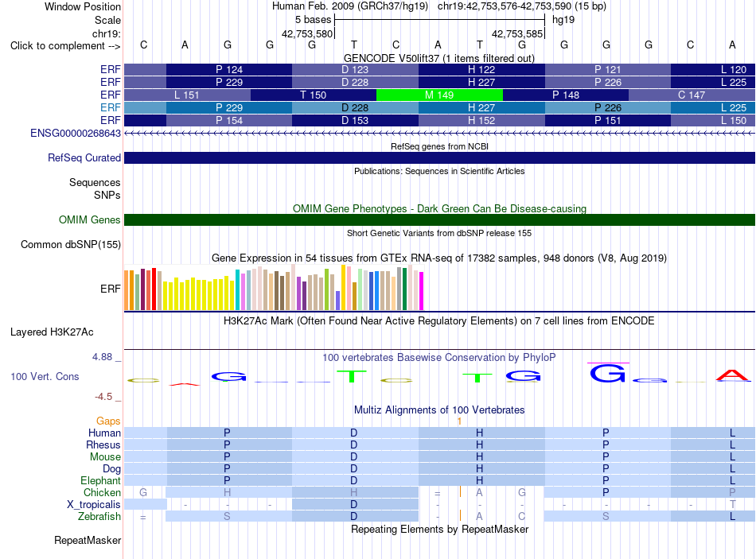
Task: Click the Window Position label
Action: 83,6
